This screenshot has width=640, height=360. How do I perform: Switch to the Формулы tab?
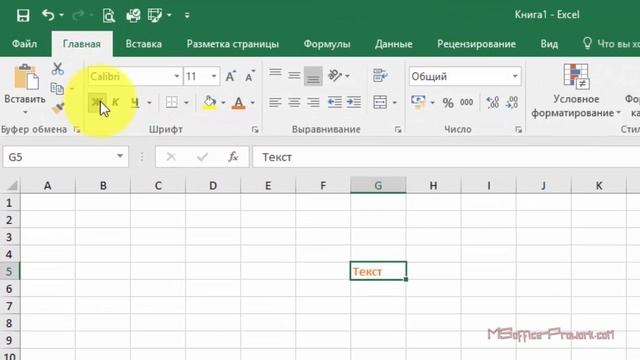pyautogui.click(x=327, y=44)
